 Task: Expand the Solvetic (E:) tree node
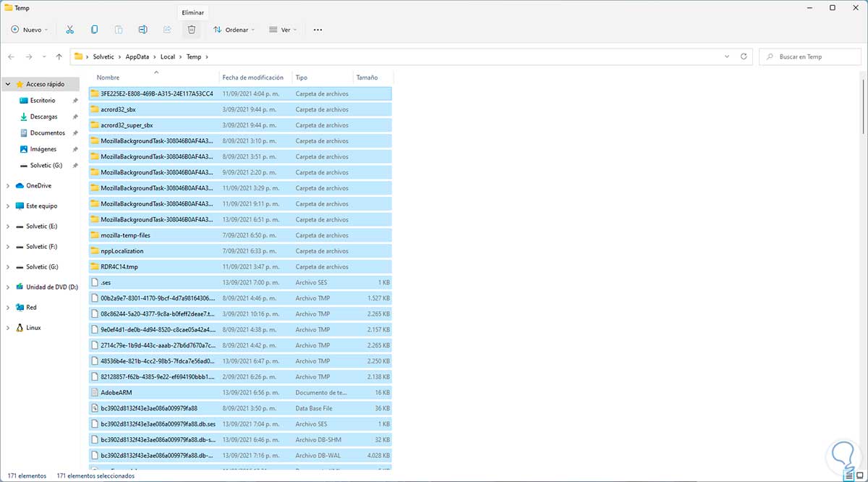(x=7, y=226)
